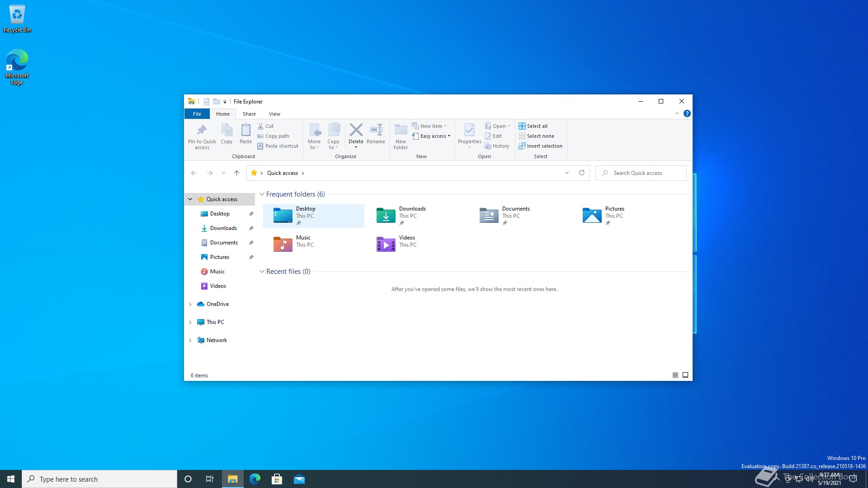Minimize the ribbon with the caret
The image size is (868, 488).
click(x=677, y=114)
